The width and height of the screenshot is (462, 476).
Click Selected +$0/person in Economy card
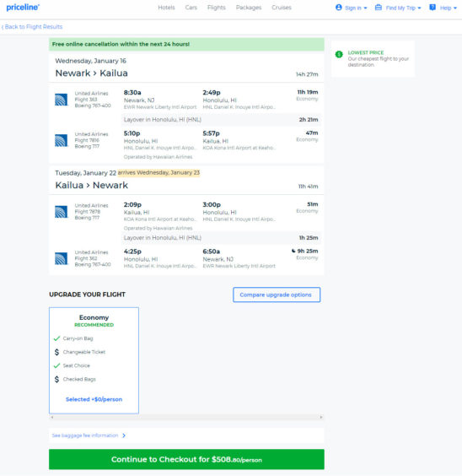click(94, 399)
